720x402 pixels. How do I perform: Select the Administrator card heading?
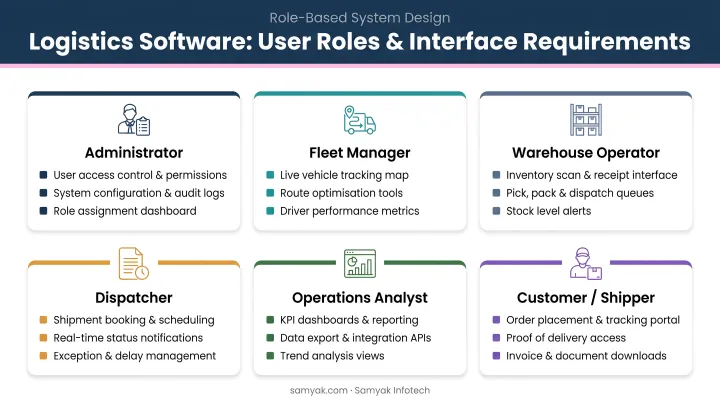[134, 153]
